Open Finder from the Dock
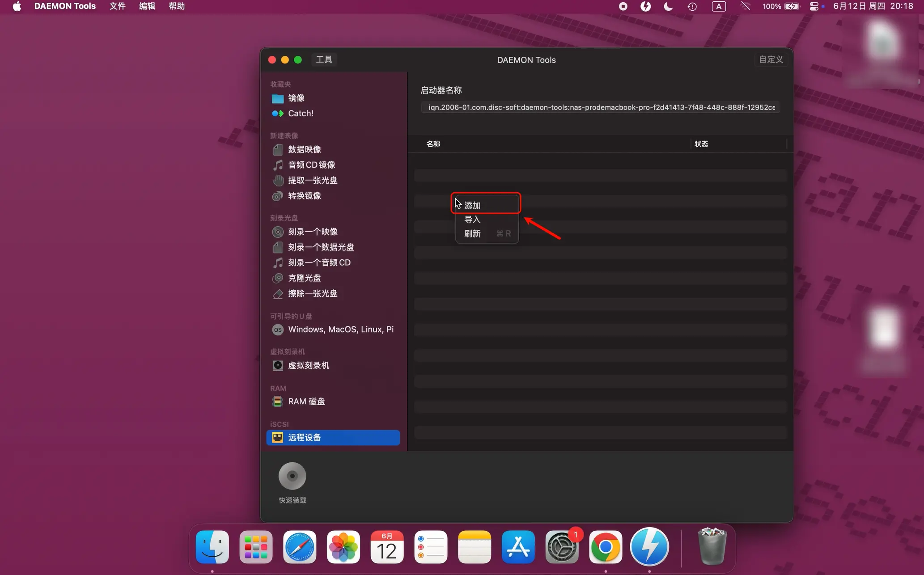This screenshot has height=575, width=924. [x=212, y=547]
